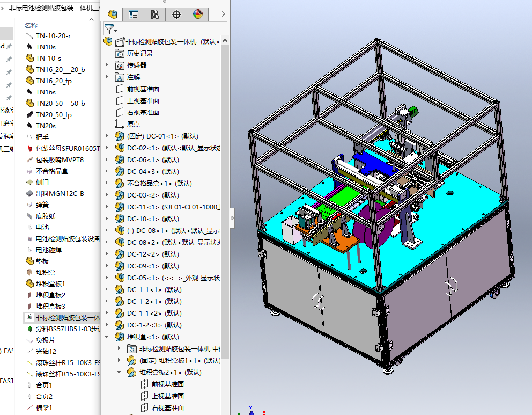Select the DC-09<1> assembly icon
The width and height of the screenshot is (532, 415).
point(120,266)
